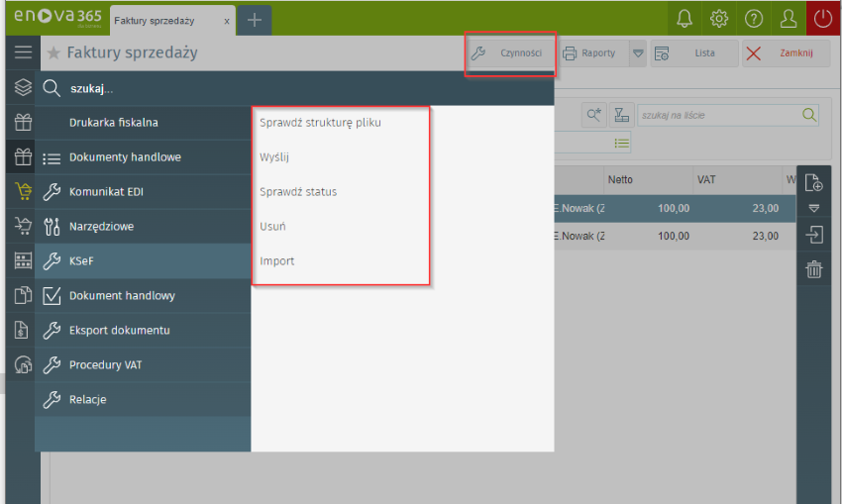
Task: Toggle the hamburger menu icon
Action: click(22, 52)
